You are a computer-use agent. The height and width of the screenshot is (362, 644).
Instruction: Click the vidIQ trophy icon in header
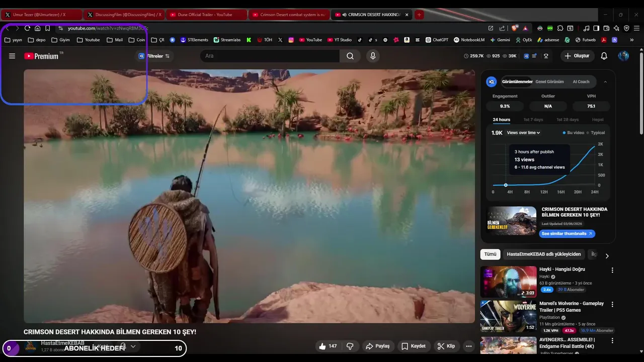pyautogui.click(x=546, y=56)
